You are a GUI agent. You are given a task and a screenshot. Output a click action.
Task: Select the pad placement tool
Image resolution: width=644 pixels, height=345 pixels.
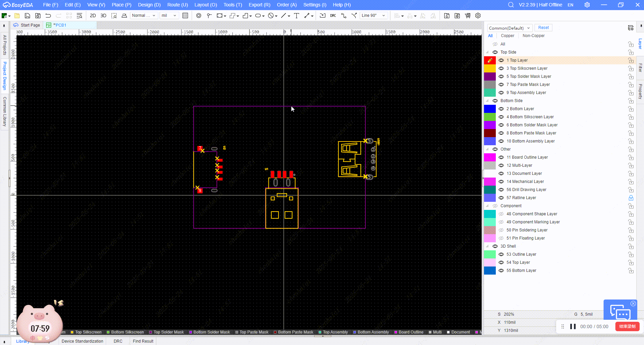(x=199, y=15)
